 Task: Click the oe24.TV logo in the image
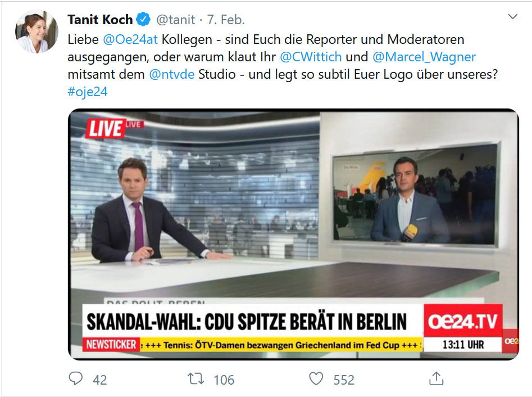click(x=463, y=321)
